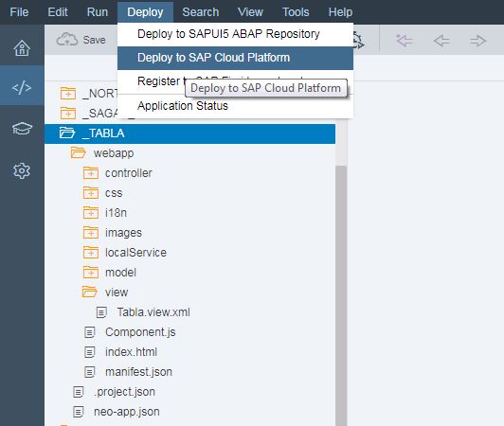Select the _TABLA project row
504x426 pixels.
tap(190, 133)
